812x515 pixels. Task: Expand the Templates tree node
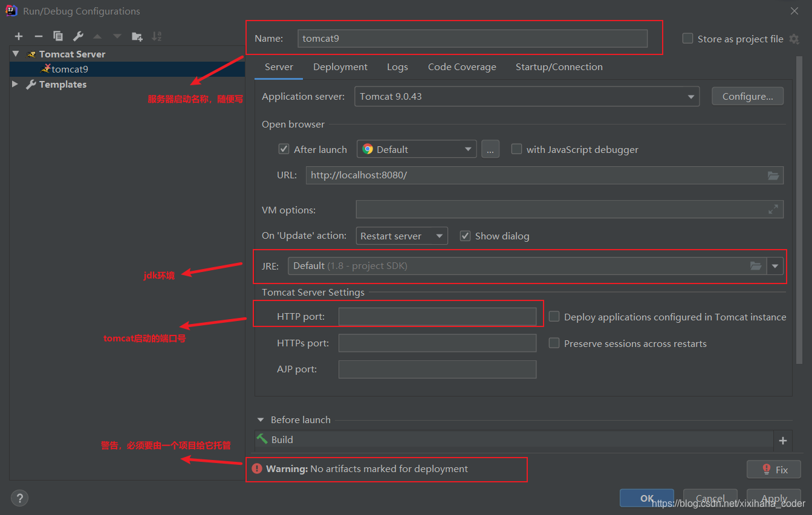15,84
